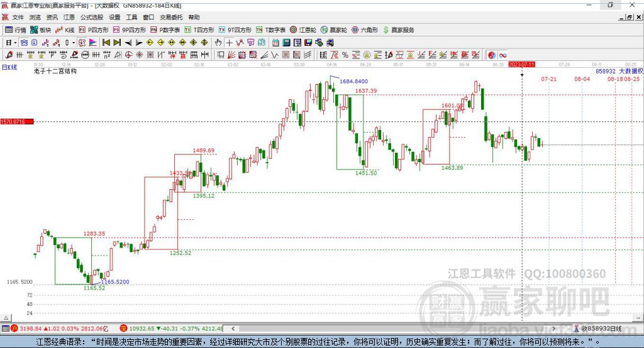Restore the inner document window
Viewport: 644px width, 348px height.
click(x=630, y=17)
